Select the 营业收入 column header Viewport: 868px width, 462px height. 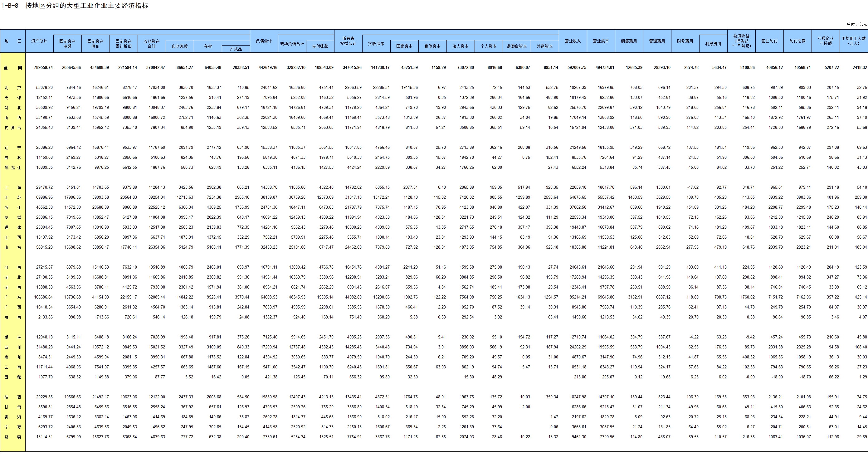573,41
